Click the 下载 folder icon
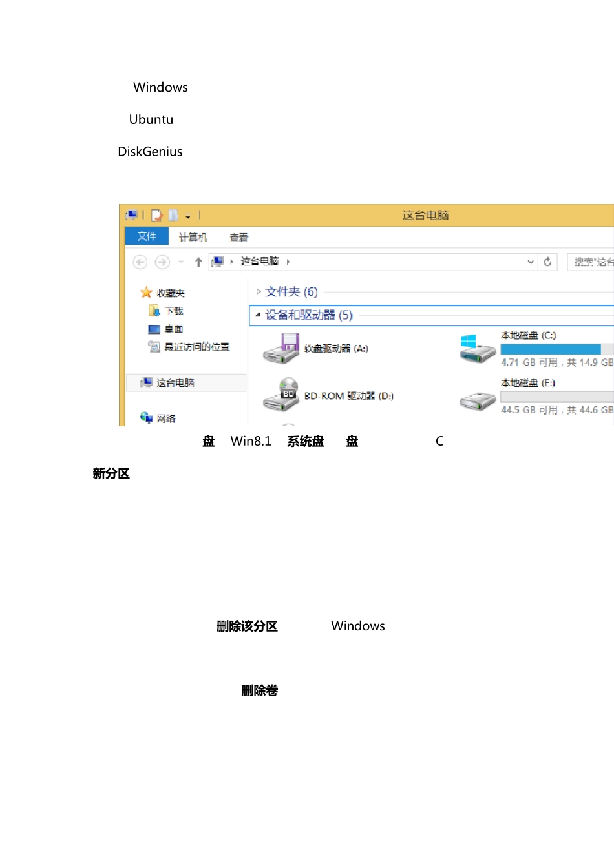 [x=154, y=311]
